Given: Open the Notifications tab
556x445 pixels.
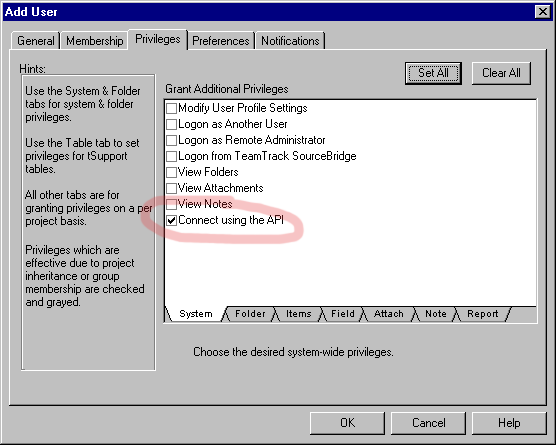Looking at the screenshot, I should tap(290, 41).
